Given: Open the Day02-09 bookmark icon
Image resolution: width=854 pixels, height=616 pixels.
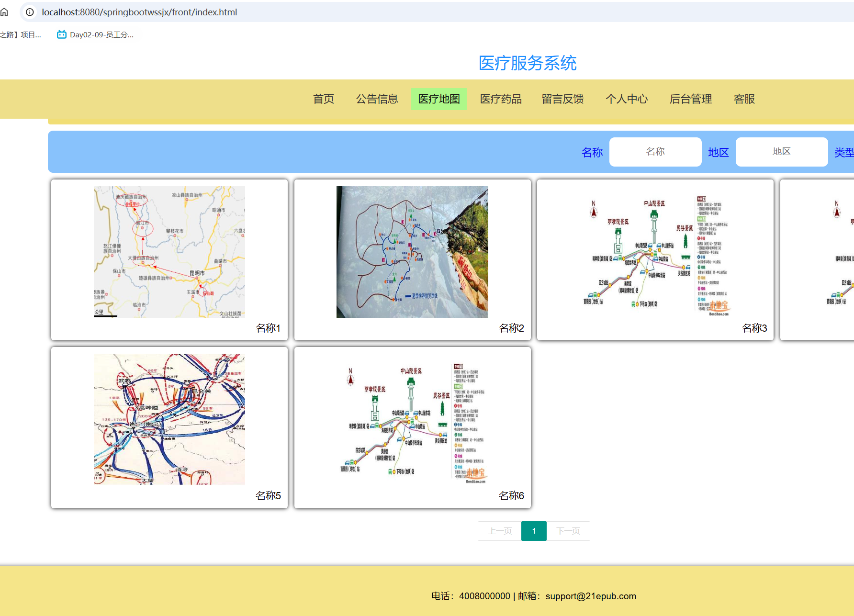Looking at the screenshot, I should point(62,34).
